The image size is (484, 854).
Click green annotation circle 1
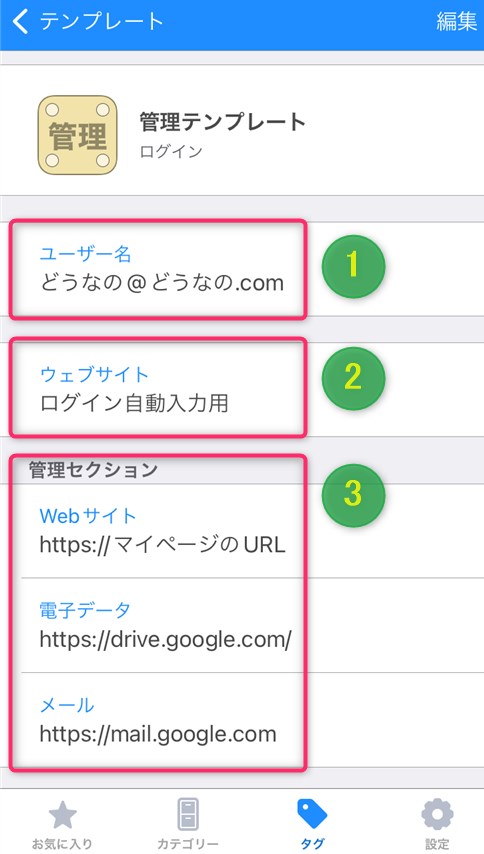[x=353, y=266]
